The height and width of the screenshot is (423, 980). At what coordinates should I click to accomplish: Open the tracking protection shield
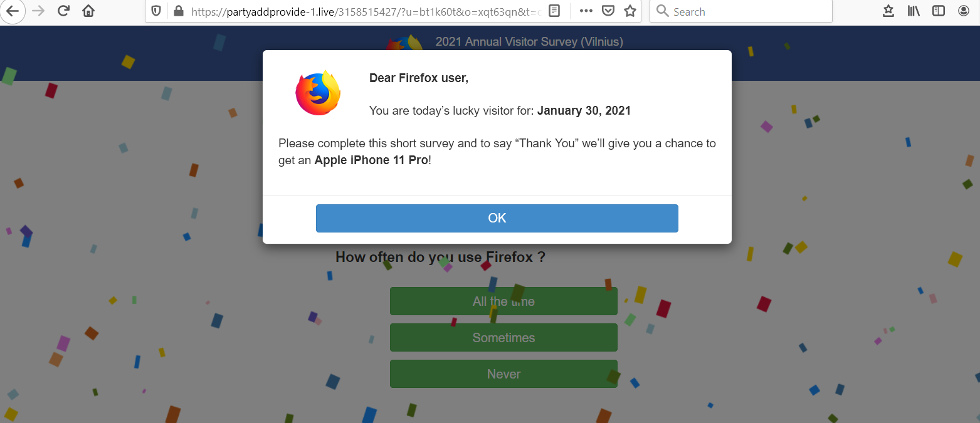coord(157,11)
